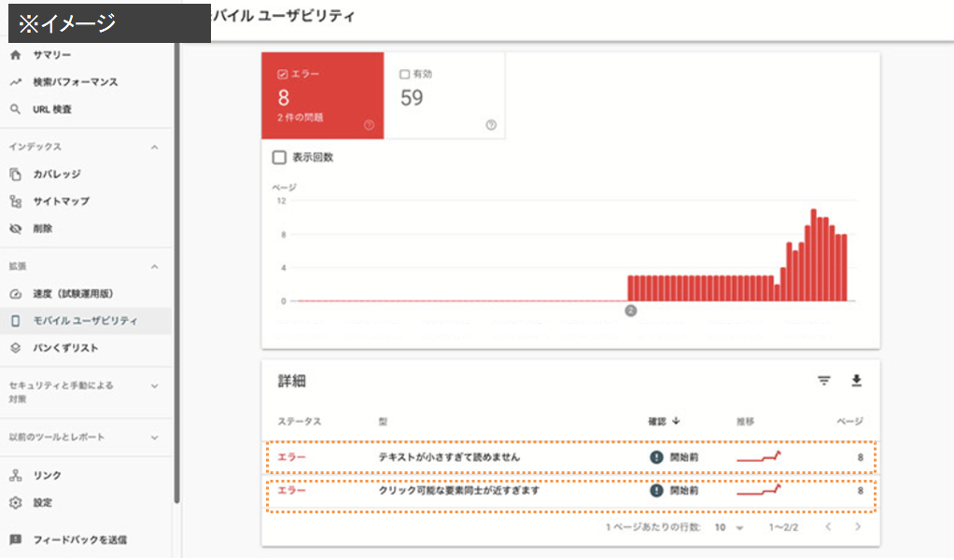
Task: Click the ページ column header
Action: pyautogui.click(x=850, y=421)
